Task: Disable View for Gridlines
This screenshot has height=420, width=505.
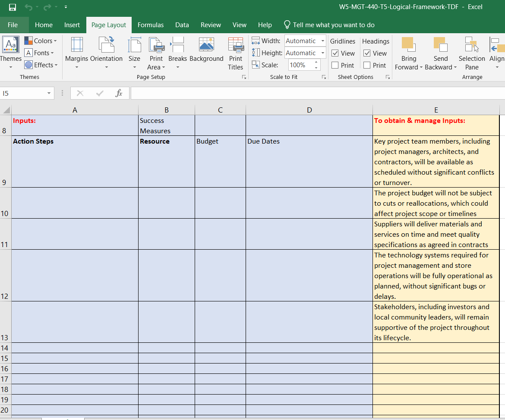Action: click(335, 53)
